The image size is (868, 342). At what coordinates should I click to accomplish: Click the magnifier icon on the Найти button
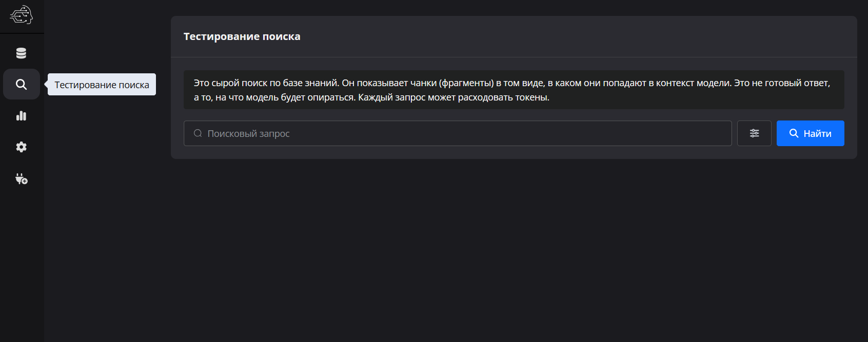click(x=794, y=133)
